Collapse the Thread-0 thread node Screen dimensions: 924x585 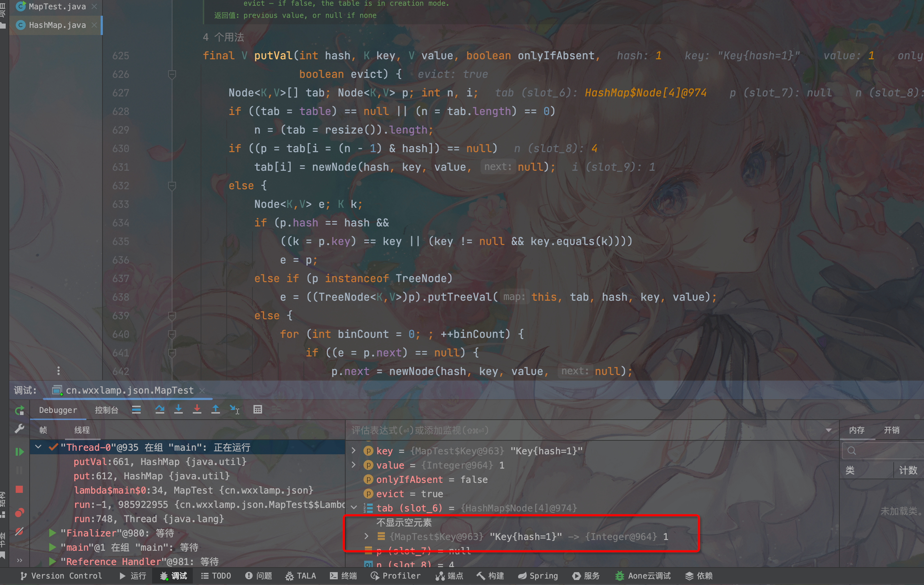click(38, 447)
